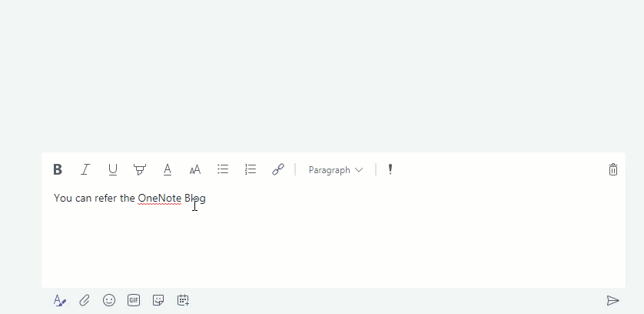This screenshot has height=314, width=644.
Task: Click in the message text area
Action: click(x=330, y=239)
